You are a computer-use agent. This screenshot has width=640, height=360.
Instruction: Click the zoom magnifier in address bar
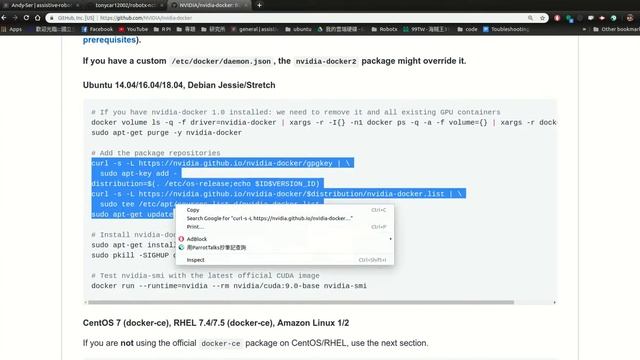pos(530,18)
